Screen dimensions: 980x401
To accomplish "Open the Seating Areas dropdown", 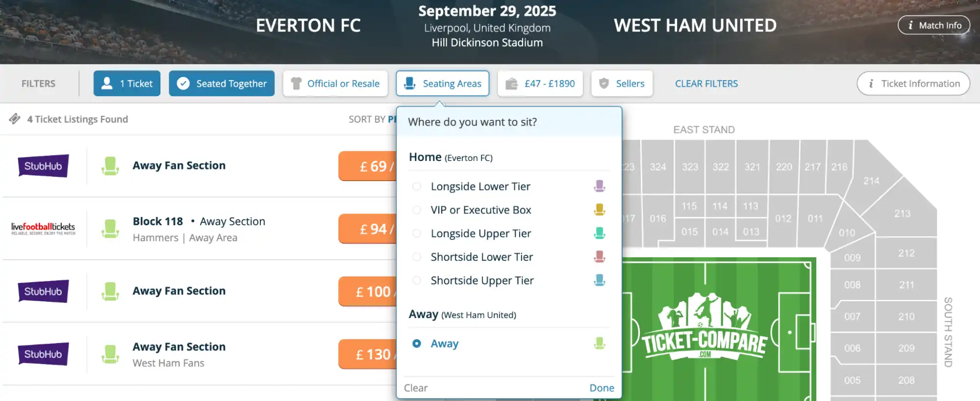I will point(443,83).
